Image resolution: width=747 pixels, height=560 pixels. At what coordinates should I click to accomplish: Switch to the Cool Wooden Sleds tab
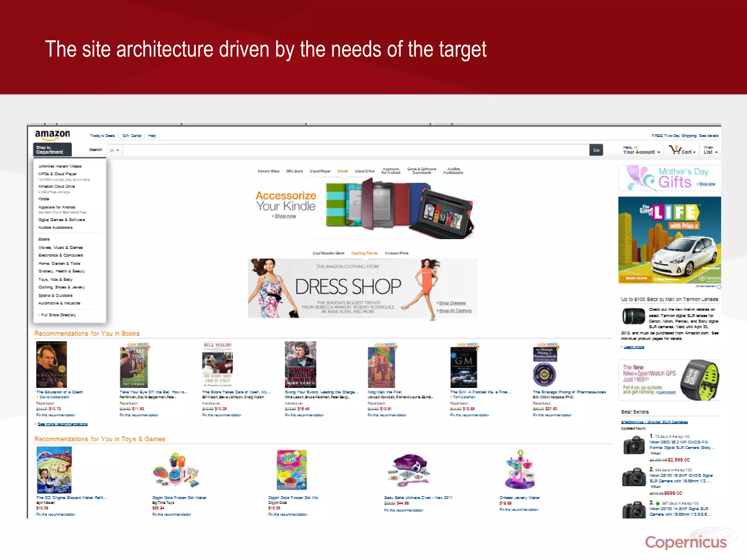pos(329,253)
